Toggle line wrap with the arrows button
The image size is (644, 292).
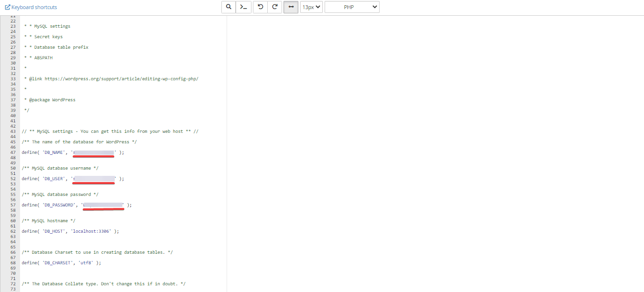coord(291,7)
